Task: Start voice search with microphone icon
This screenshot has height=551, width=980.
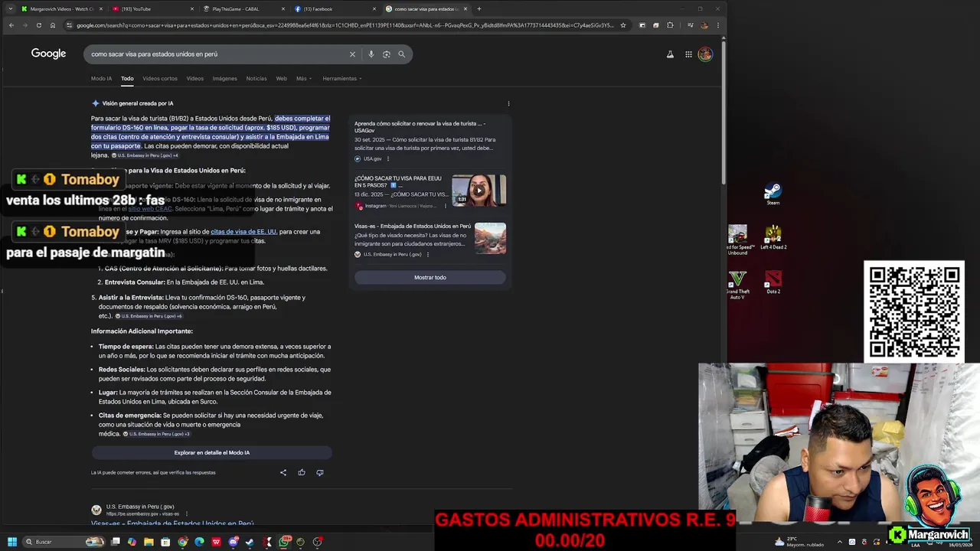Action: click(371, 54)
